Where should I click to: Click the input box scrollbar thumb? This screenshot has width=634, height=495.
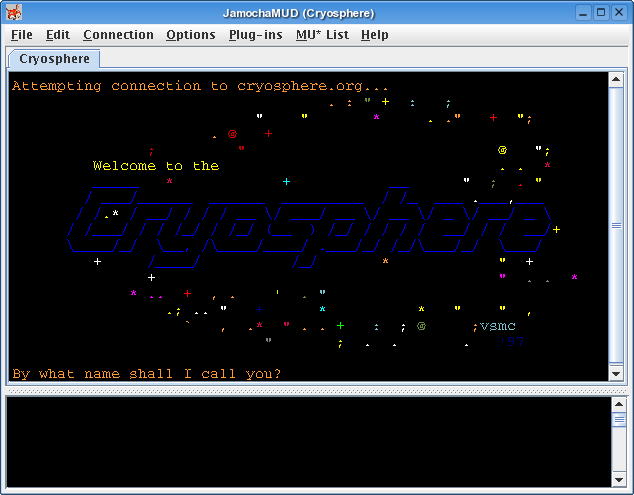(617, 420)
